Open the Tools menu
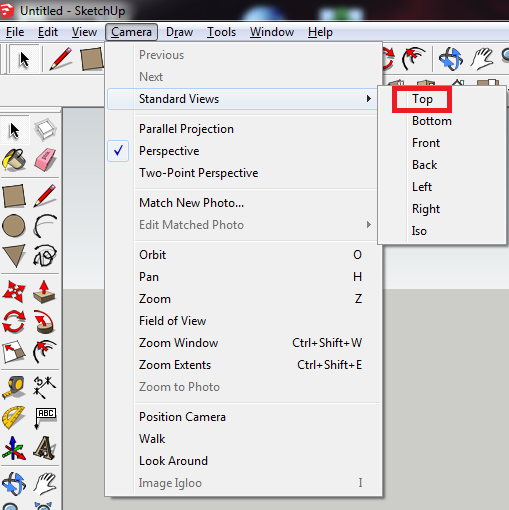 (221, 32)
